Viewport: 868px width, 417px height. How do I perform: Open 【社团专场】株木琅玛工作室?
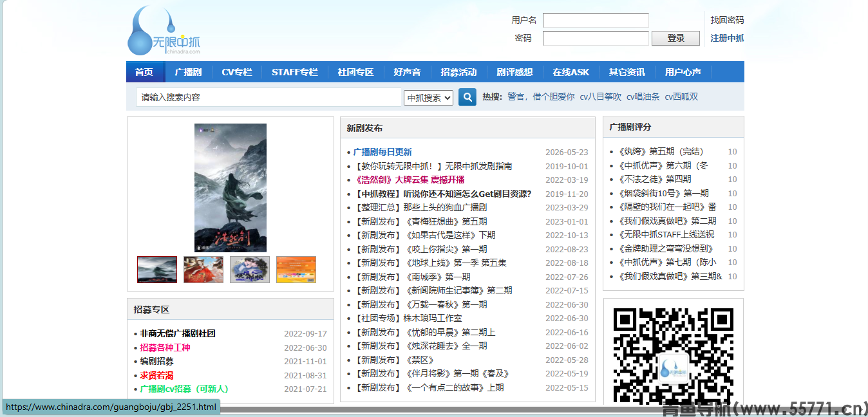[x=408, y=319]
